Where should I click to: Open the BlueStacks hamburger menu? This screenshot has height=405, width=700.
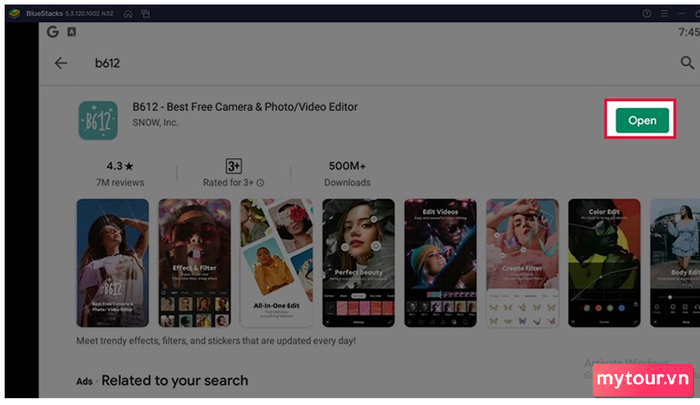point(664,13)
